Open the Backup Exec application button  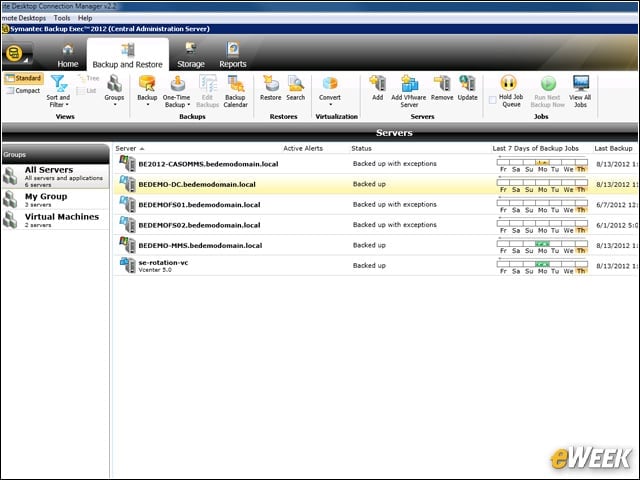coord(17,54)
